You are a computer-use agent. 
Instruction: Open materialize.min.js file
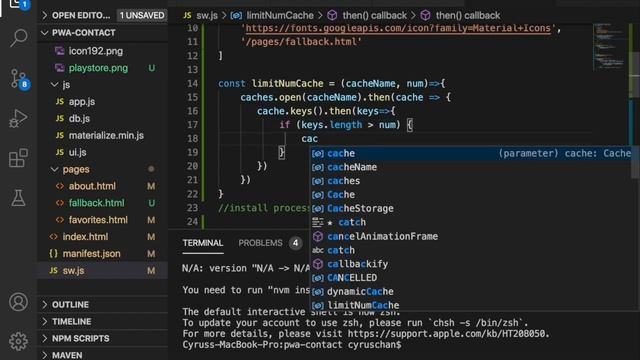(x=102, y=136)
